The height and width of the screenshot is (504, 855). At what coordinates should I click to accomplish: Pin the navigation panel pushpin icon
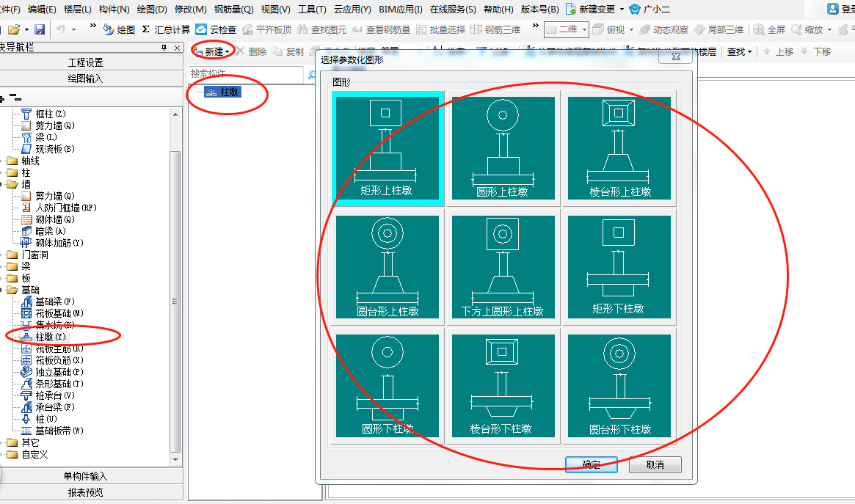[x=164, y=48]
